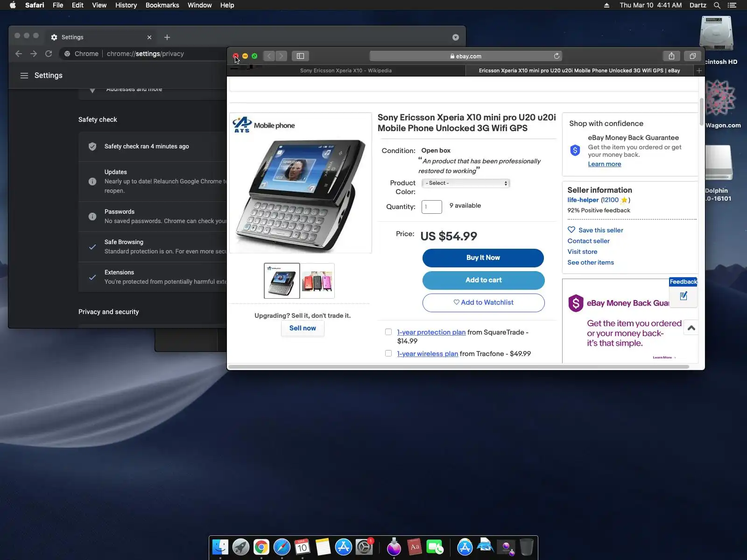Open the 1-year wireless plan link

click(x=428, y=354)
